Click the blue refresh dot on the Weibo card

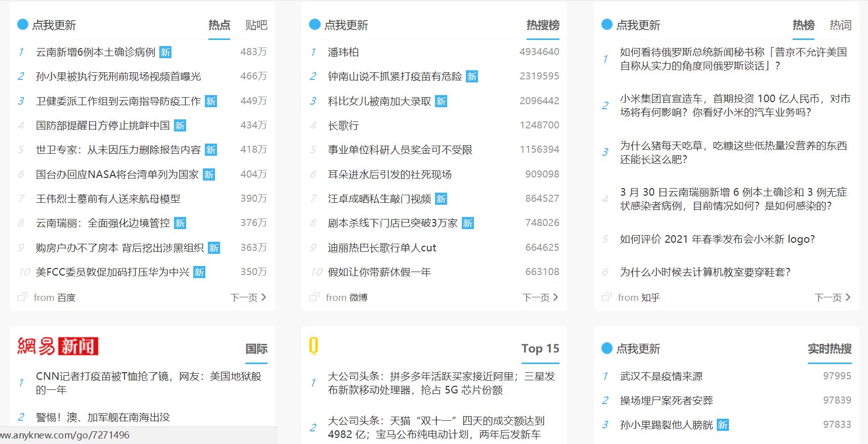coord(315,24)
